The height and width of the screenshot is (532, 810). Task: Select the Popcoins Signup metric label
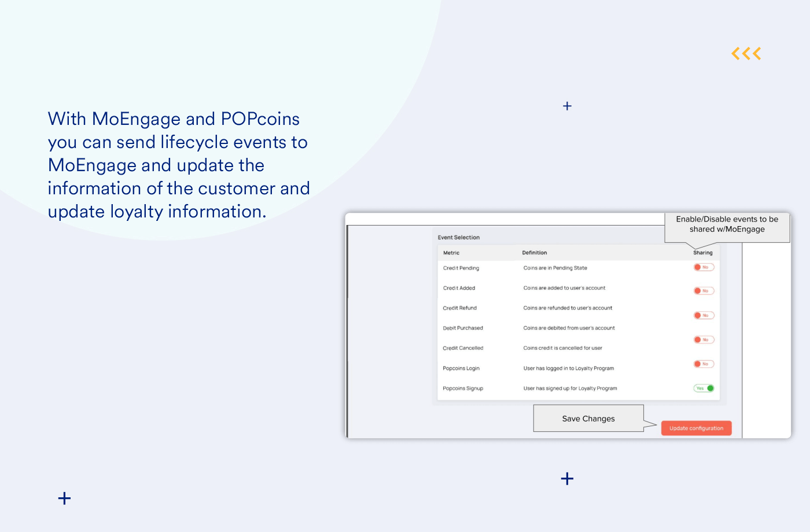pos(463,389)
